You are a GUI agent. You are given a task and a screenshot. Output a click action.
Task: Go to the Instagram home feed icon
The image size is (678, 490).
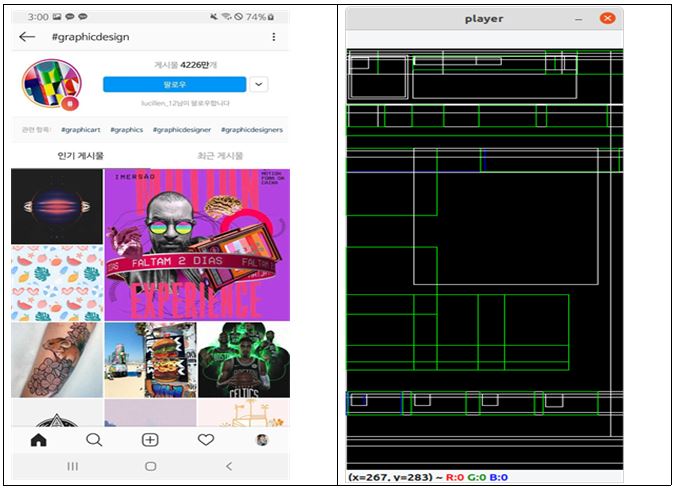[x=38, y=439]
